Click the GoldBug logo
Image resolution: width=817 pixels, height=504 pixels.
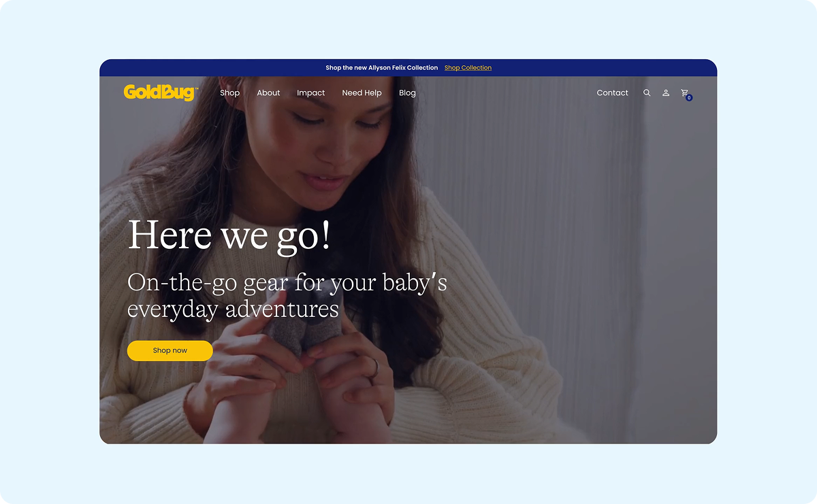(x=161, y=93)
